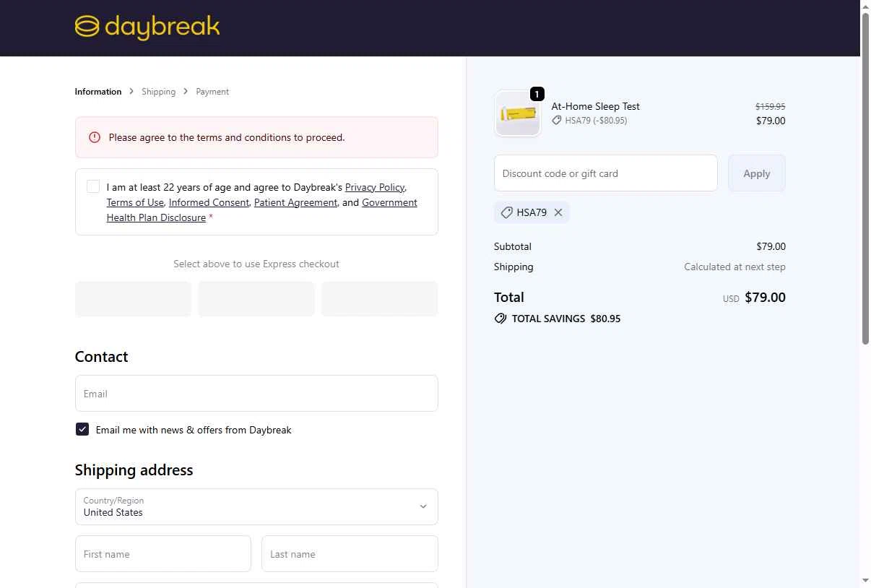
Task: Check the age and terms agreement checkbox
Action: click(x=93, y=186)
